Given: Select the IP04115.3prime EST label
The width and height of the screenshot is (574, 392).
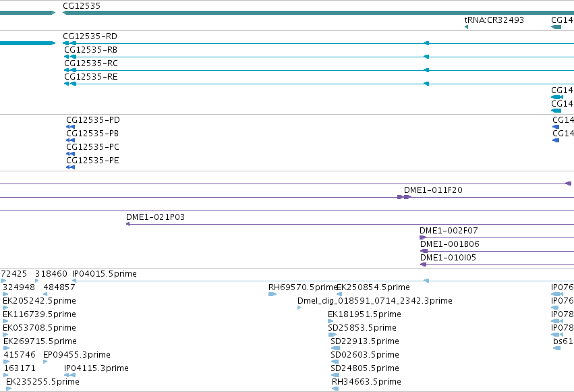Looking at the screenshot, I should click(96, 369).
